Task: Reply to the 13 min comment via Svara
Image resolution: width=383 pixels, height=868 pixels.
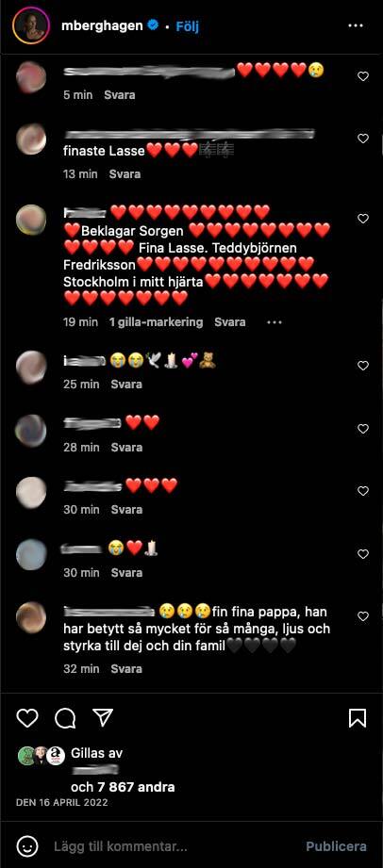Action: (x=125, y=173)
